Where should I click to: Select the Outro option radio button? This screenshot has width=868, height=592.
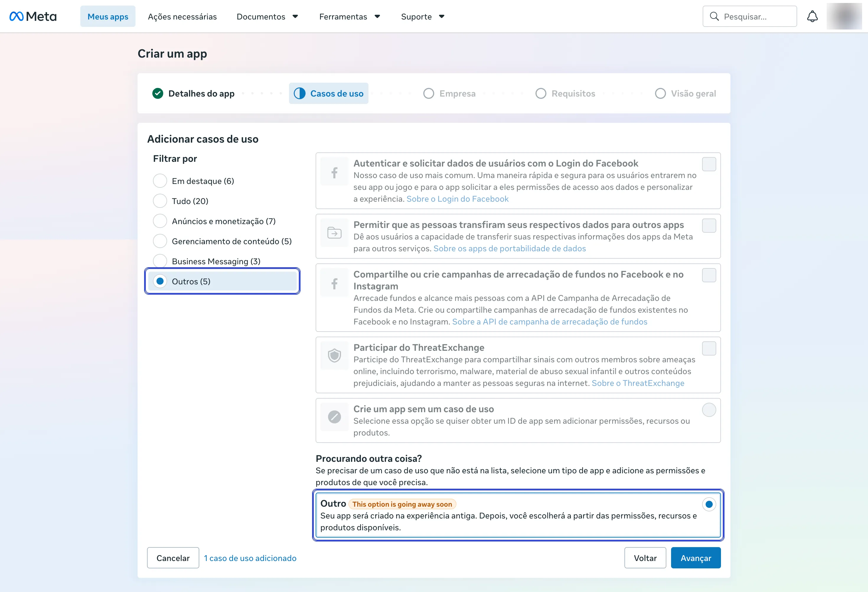point(709,504)
